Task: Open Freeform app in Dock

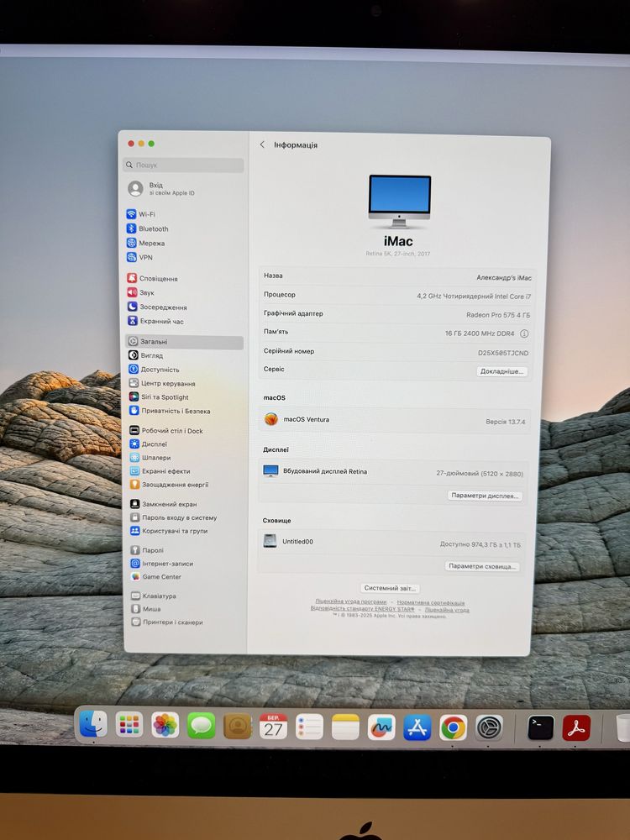Action: [x=381, y=728]
